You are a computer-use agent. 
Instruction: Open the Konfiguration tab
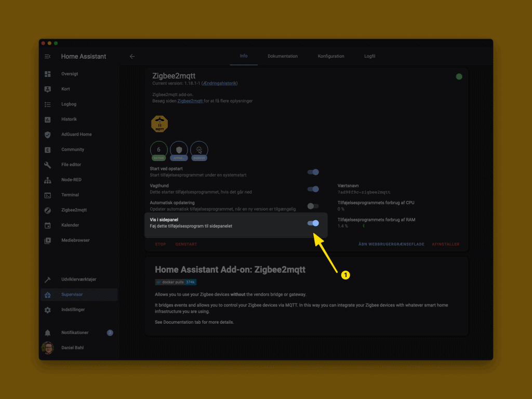[x=331, y=56]
